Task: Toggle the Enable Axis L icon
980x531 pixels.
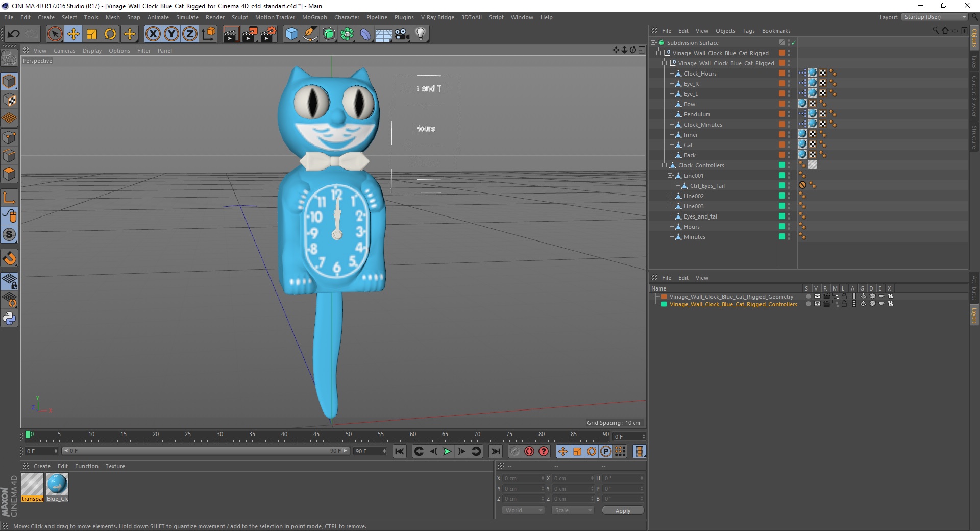Action: coord(9,198)
